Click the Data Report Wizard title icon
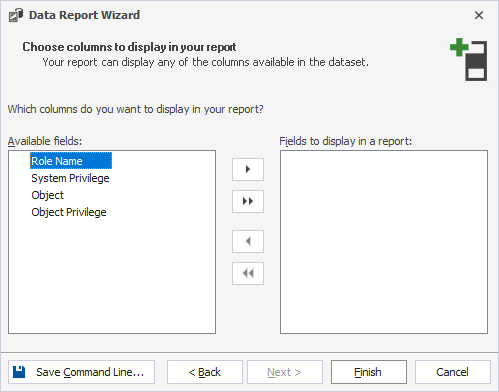 pyautogui.click(x=16, y=15)
